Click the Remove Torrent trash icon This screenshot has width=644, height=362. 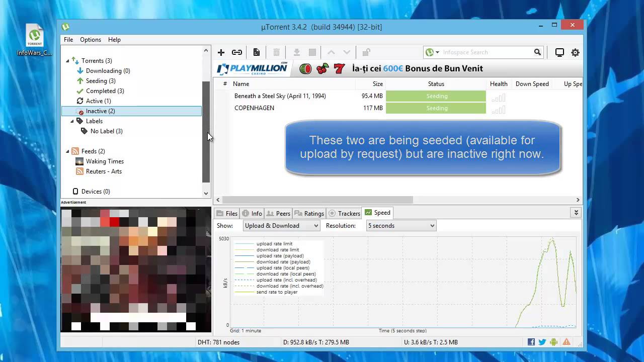tap(276, 52)
